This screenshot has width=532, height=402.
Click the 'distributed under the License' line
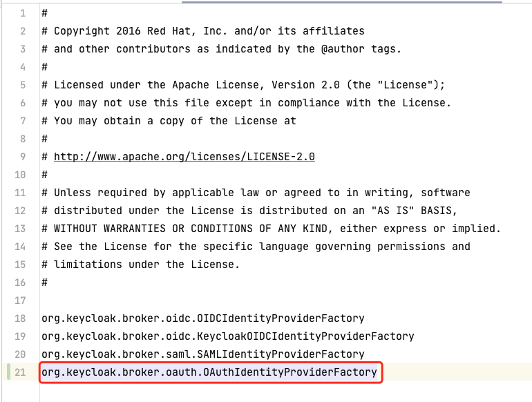249,211
